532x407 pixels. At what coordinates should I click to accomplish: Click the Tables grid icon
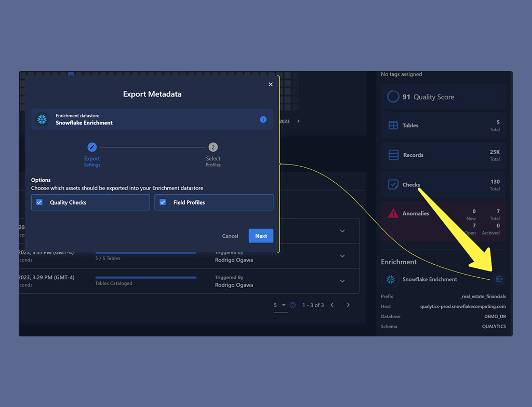click(x=393, y=125)
